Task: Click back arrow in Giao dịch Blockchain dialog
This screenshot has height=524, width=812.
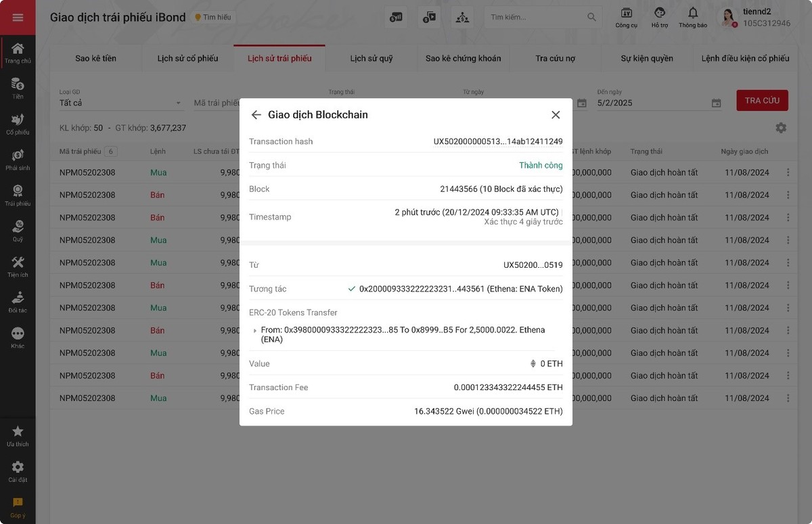Action: 256,114
